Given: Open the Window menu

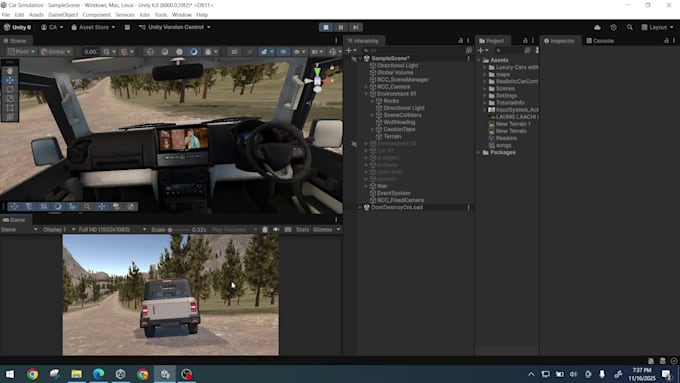Looking at the screenshot, I should click(x=181, y=15).
